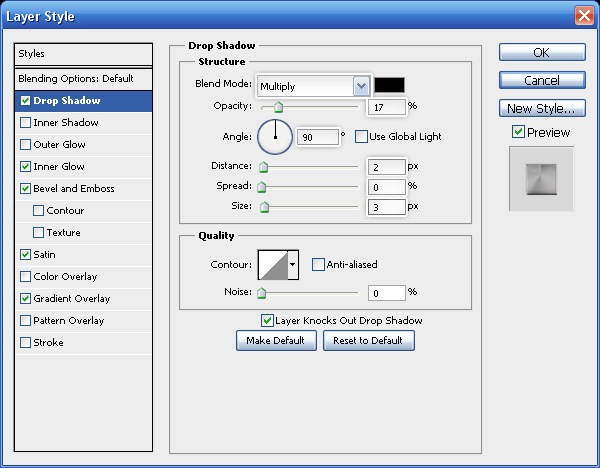Toggle Use Global Light checkbox
Viewport: 600px width, 468px height.
click(x=361, y=136)
